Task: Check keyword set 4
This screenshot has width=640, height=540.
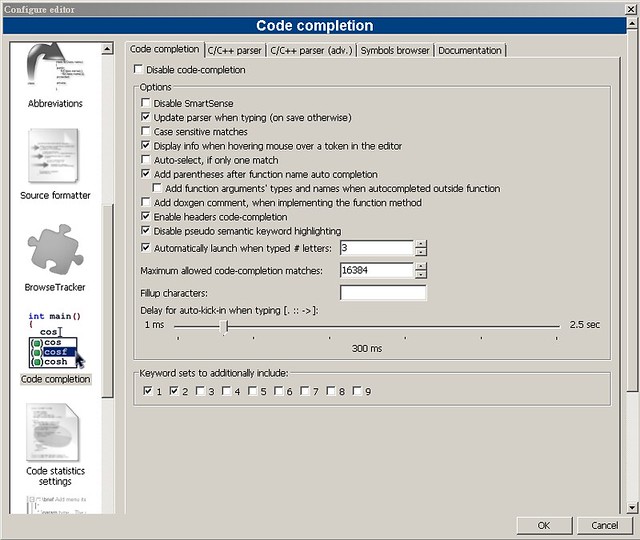Action: point(226,391)
